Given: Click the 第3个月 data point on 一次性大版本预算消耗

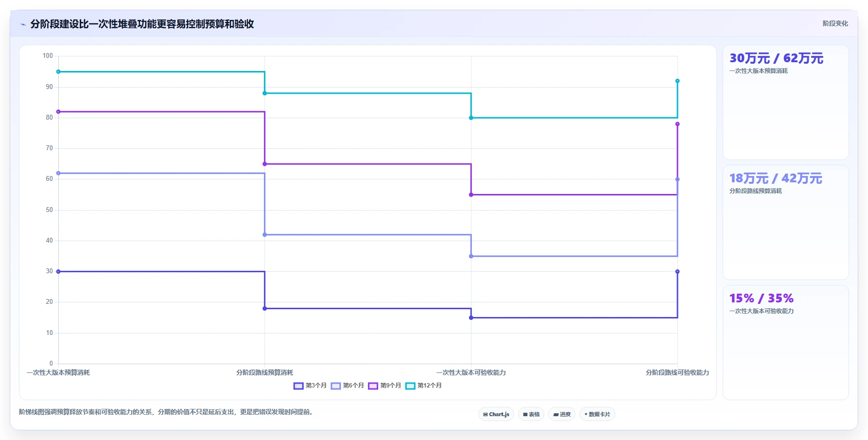Looking at the screenshot, I should 58,272.
